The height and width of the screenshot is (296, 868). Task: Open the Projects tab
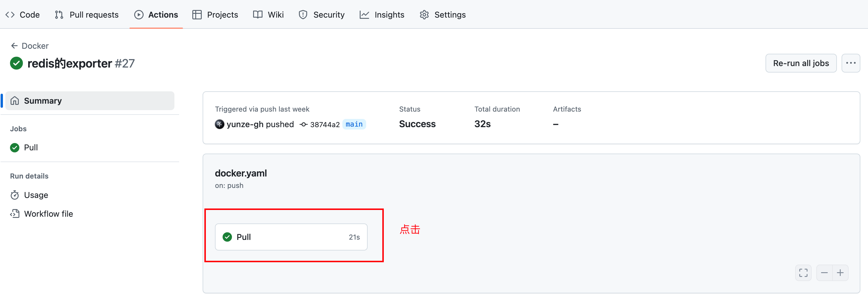[x=215, y=14]
